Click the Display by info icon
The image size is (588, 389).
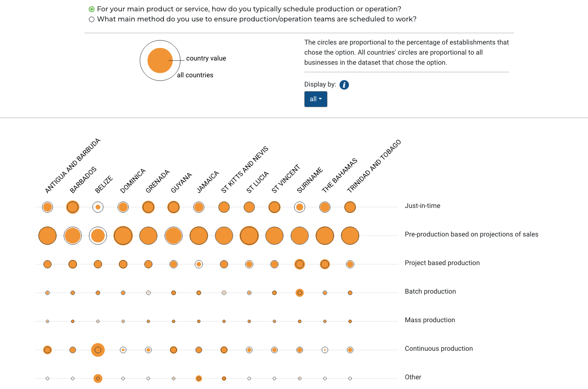344,85
